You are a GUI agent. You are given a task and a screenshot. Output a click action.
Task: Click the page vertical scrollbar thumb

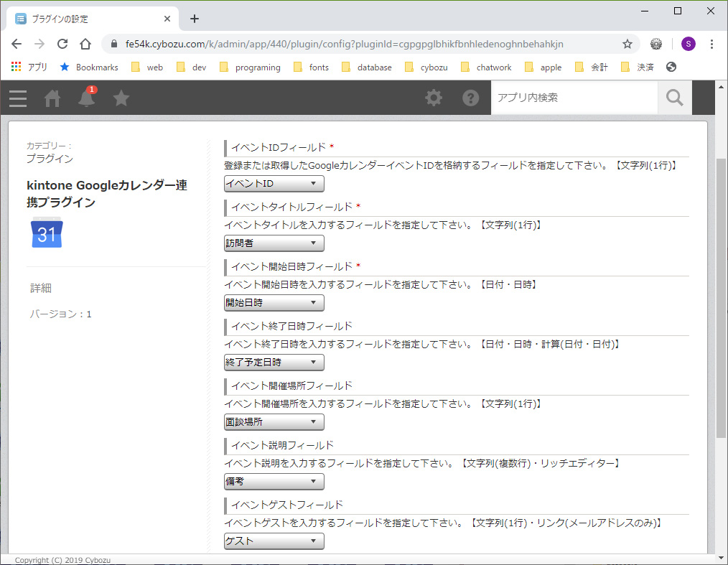pos(721,298)
